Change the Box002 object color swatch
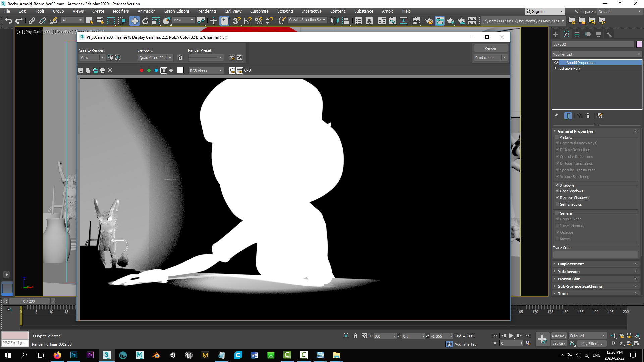The width and height of the screenshot is (644, 362). coord(639,44)
